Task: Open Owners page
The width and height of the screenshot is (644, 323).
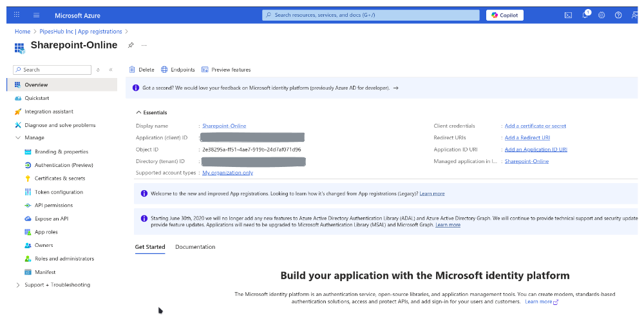Action: point(44,246)
